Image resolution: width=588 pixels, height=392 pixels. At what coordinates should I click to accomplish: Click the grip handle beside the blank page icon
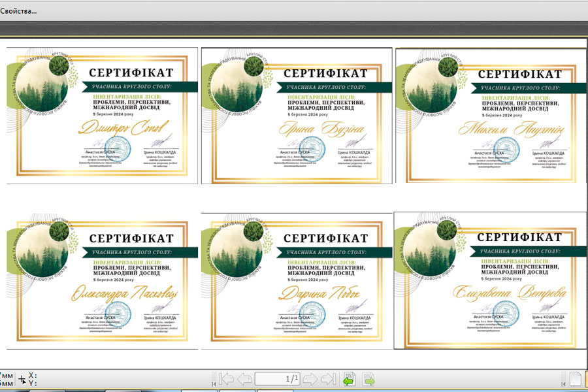pyautogui.click(x=563, y=379)
